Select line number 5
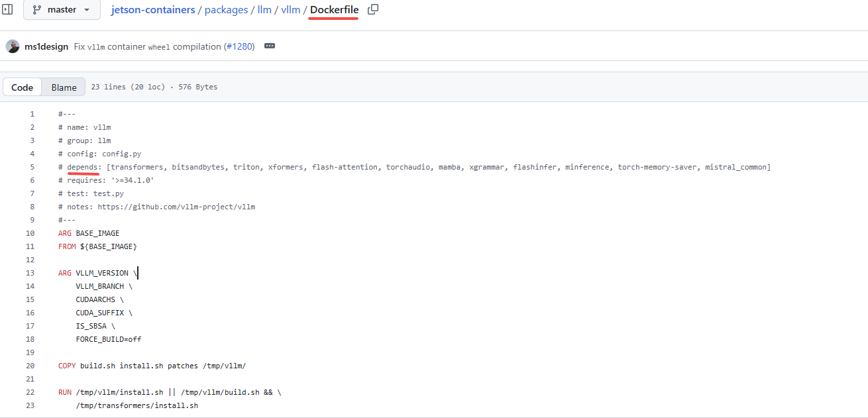868x418 pixels. click(x=32, y=167)
